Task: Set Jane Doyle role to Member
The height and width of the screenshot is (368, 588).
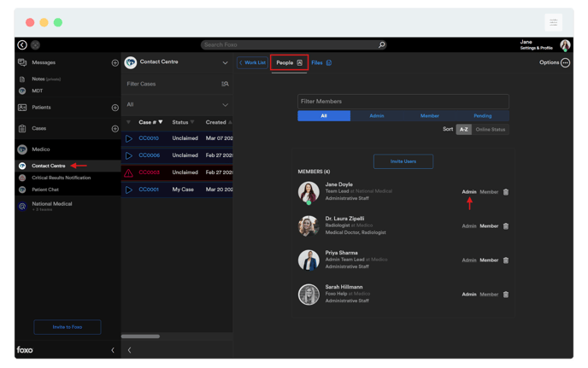Action: (489, 192)
